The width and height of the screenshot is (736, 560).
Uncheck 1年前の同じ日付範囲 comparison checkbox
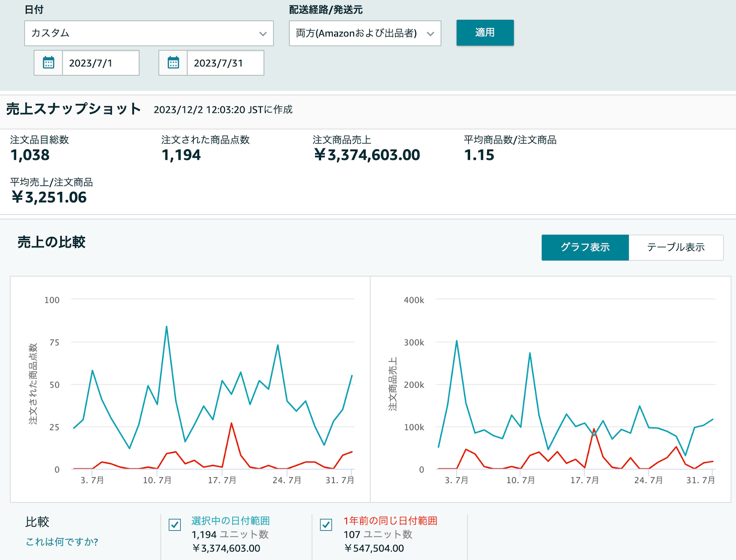(326, 525)
